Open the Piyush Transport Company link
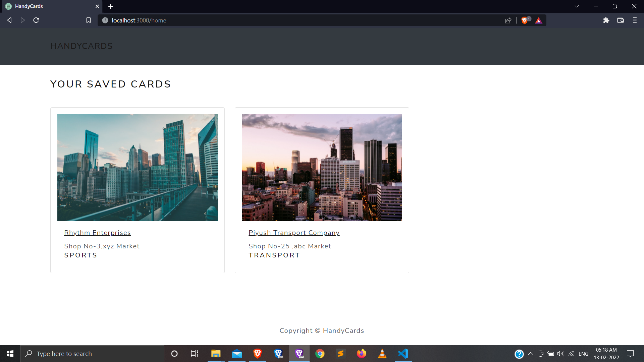This screenshot has width=644, height=362. click(294, 233)
